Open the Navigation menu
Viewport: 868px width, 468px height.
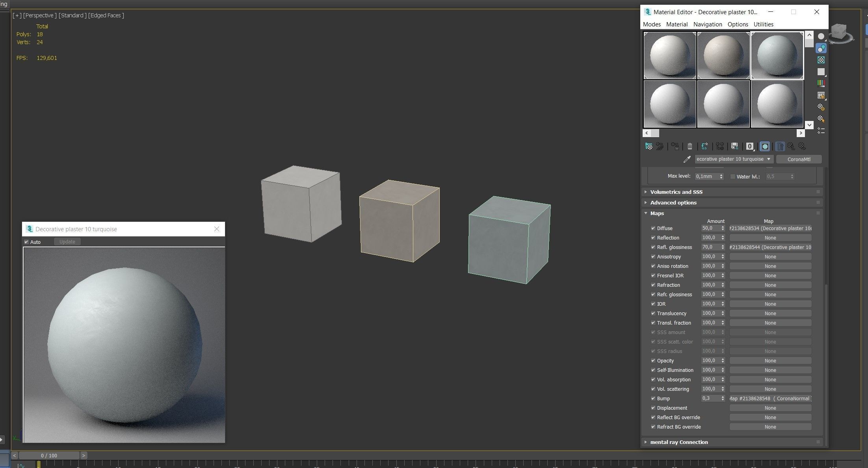tap(707, 24)
